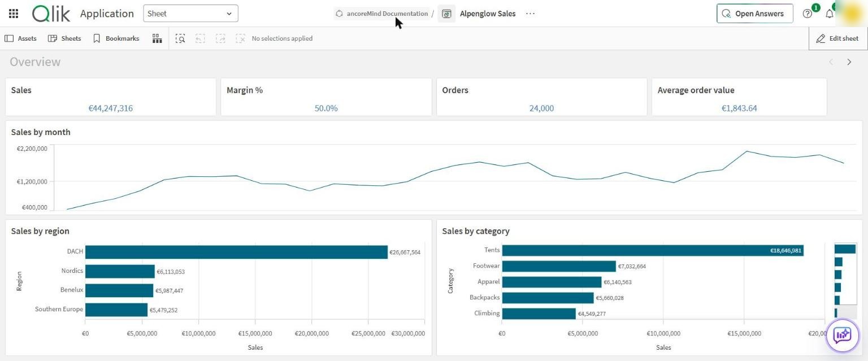Viewport: 868px width, 361px height.
Task: Select the Alpenglow Sales app title
Action: pos(488,14)
